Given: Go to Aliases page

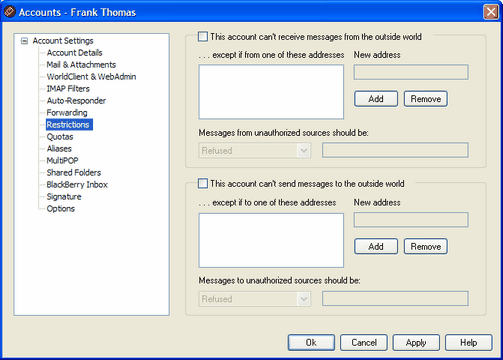Looking at the screenshot, I should (59, 149).
